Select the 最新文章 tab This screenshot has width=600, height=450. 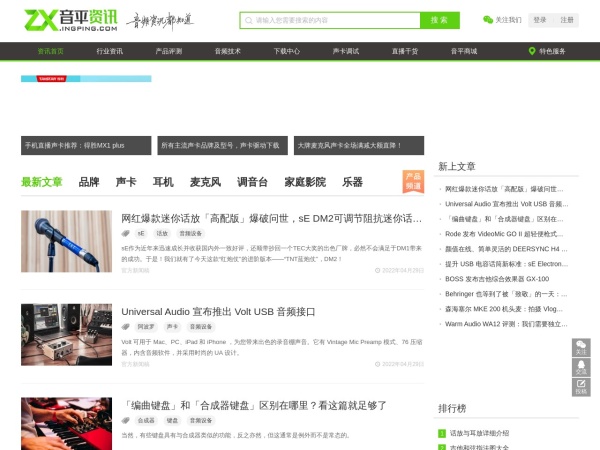coord(42,182)
